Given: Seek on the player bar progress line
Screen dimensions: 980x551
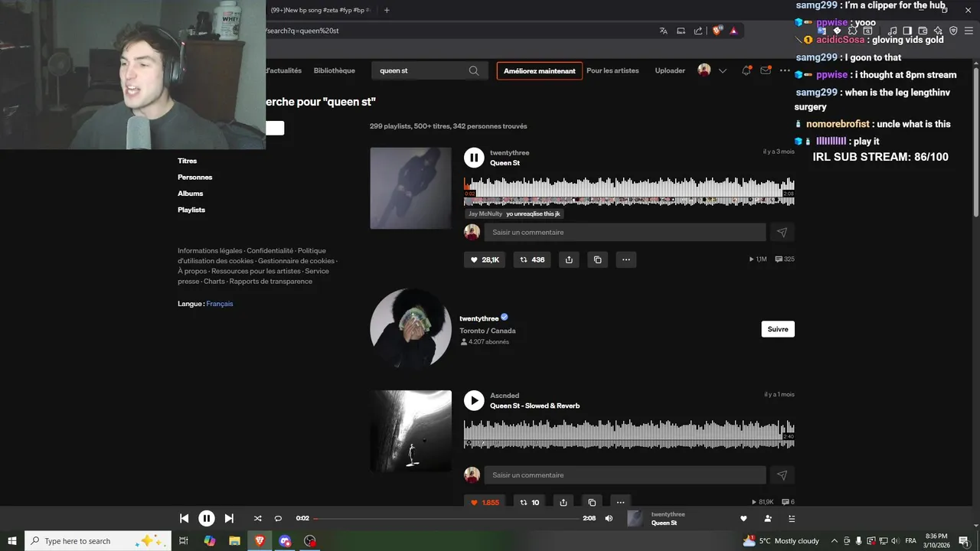Looking at the screenshot, I should click(x=446, y=518).
